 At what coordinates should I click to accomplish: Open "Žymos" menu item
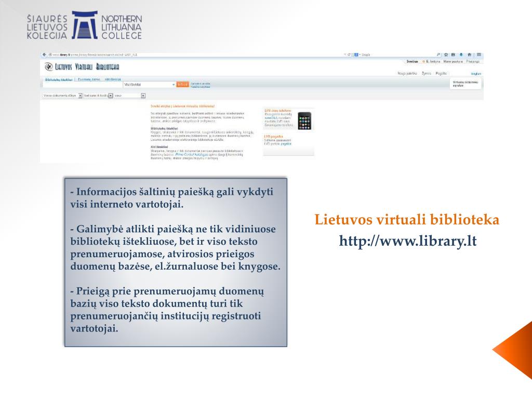[x=426, y=73]
